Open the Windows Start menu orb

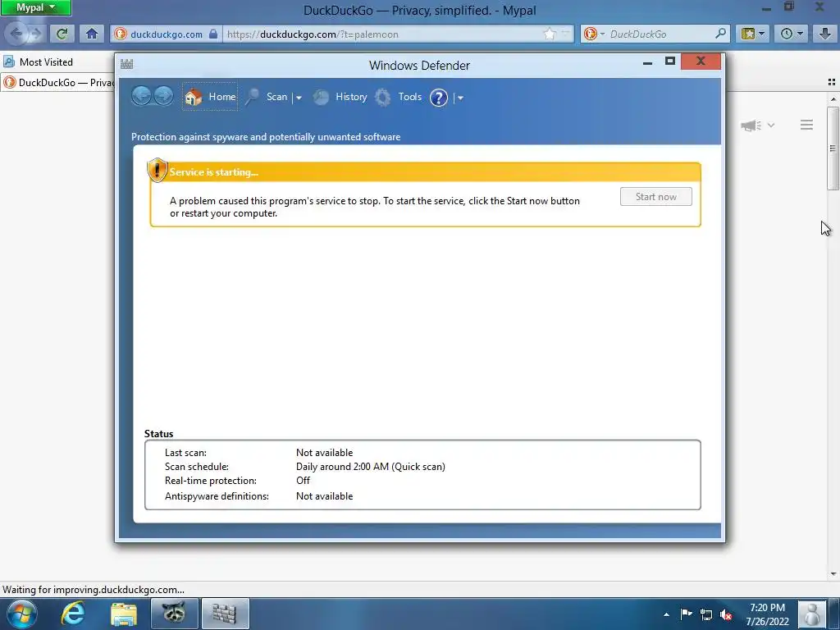tap(22, 614)
